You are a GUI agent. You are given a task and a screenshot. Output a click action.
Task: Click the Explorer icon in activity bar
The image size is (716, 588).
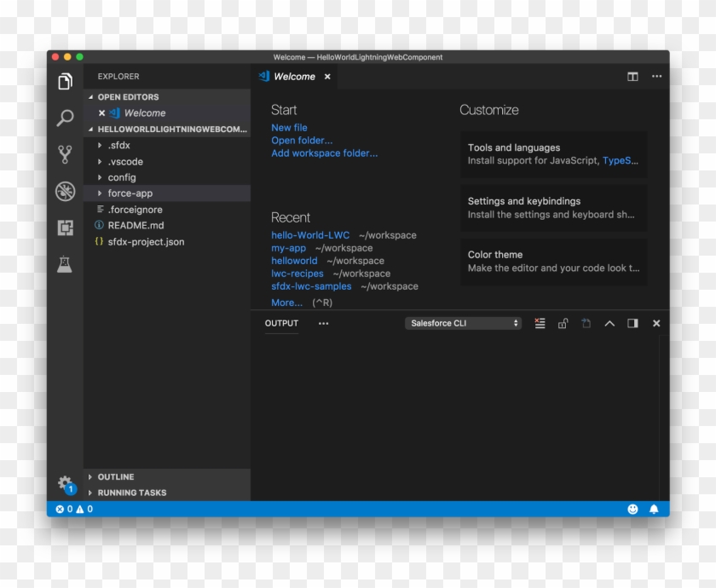(x=66, y=82)
